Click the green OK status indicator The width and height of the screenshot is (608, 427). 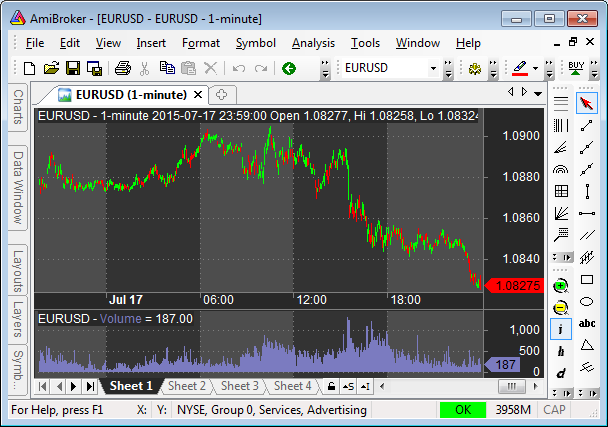tap(463, 410)
